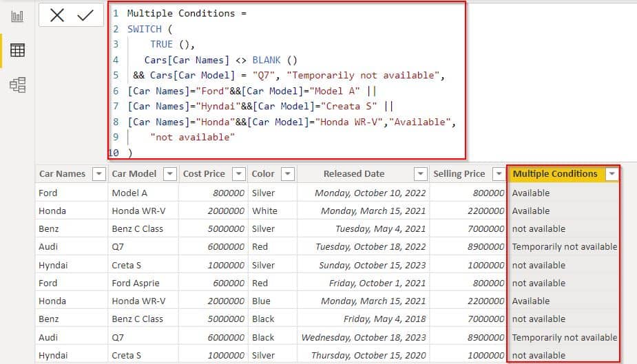This screenshot has width=637, height=364.
Task: Select the Selling Price column header
Action: click(x=459, y=173)
